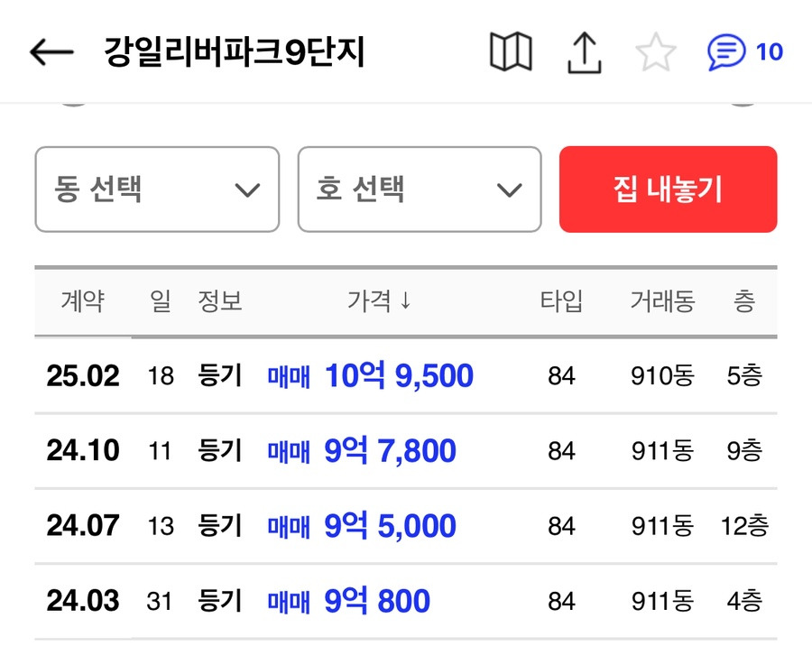Image resolution: width=812 pixels, height=646 pixels.
Task: Click 9층 in the 24.10 row
Action: point(744,451)
